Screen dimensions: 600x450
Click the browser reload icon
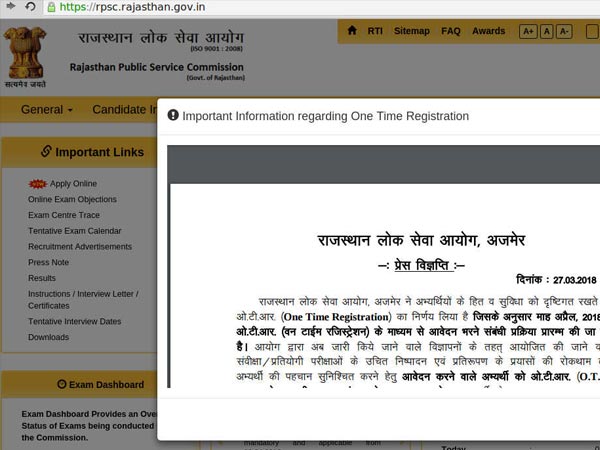pos(30,7)
